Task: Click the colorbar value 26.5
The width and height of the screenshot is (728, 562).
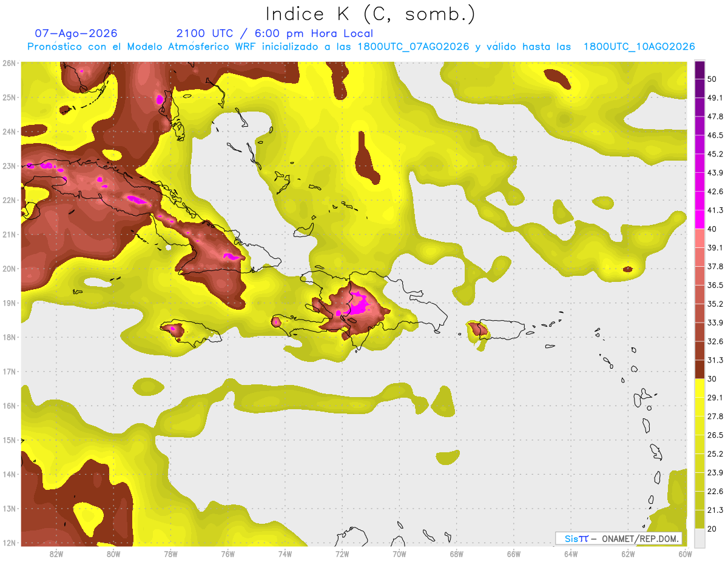Action: coord(715,435)
